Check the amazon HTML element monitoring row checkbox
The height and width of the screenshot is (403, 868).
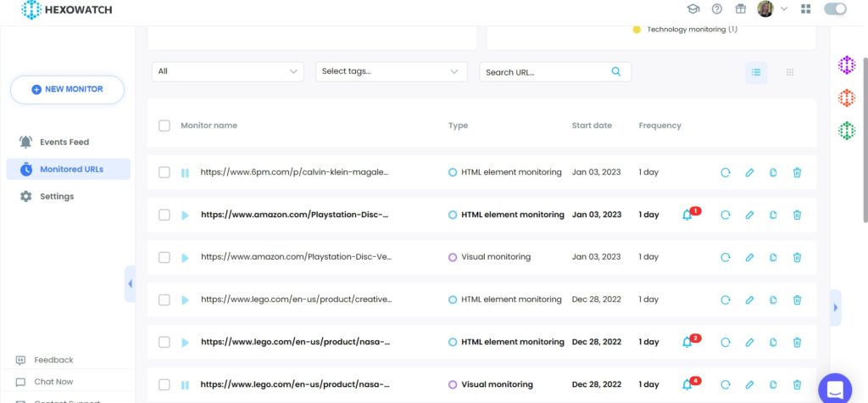coord(164,215)
